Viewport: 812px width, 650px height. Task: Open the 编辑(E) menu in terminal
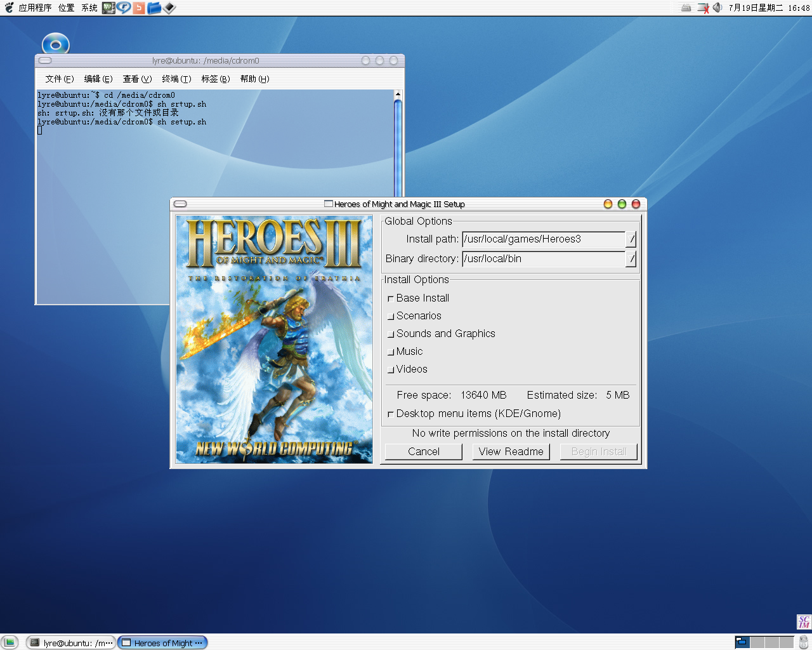[98, 79]
